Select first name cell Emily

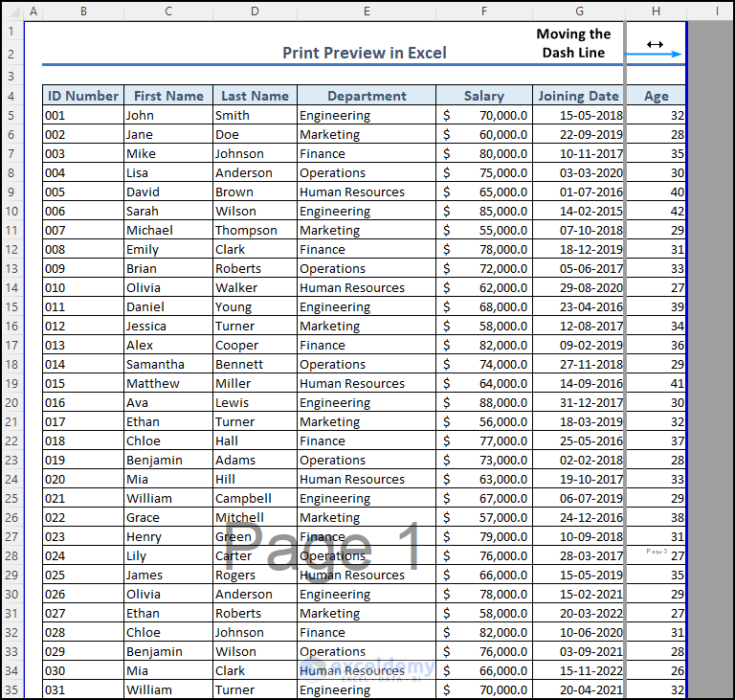[168, 250]
